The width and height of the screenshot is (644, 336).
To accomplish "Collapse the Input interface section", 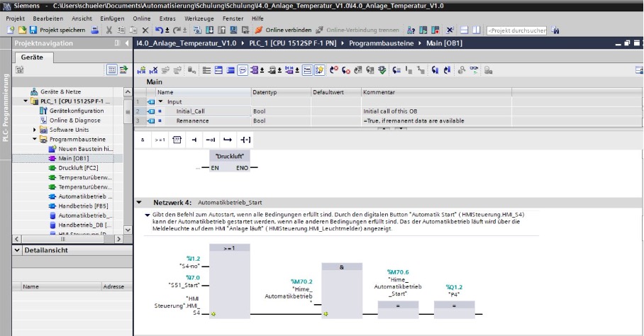I will pos(160,101).
